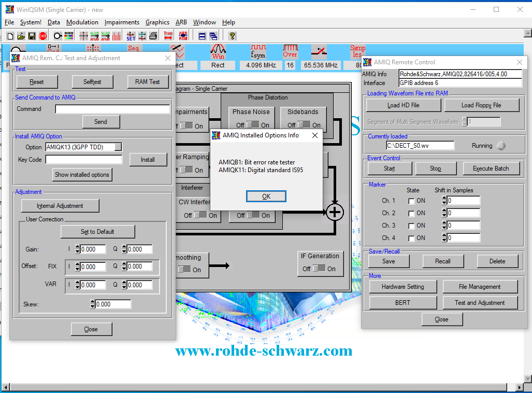Viewport: 532px width, 393px height.
Task: Click the Show installed options button
Action: click(x=82, y=175)
